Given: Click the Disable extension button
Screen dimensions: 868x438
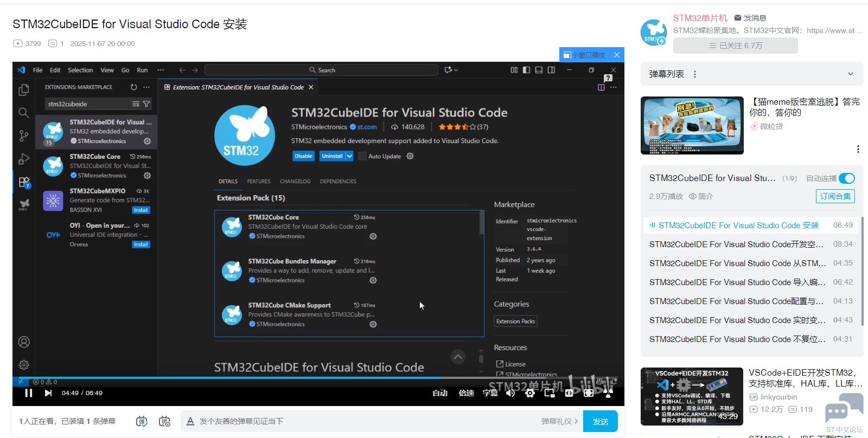Looking at the screenshot, I should tap(303, 156).
